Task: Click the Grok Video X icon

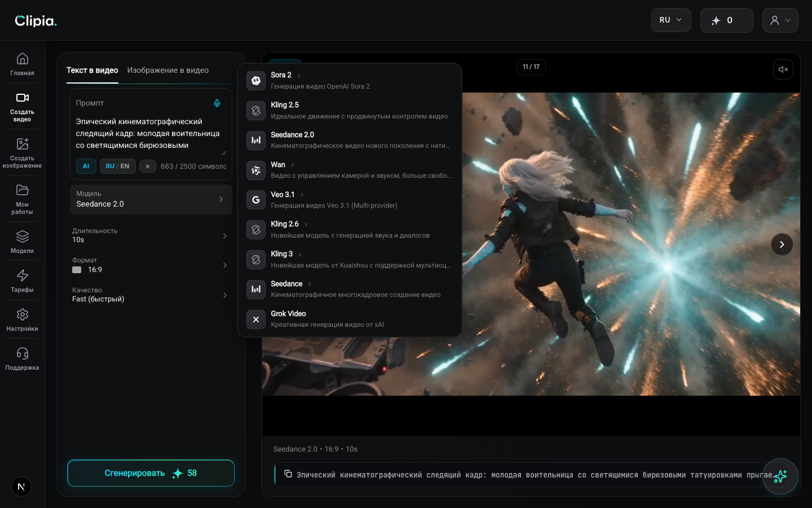Action: coord(256,319)
